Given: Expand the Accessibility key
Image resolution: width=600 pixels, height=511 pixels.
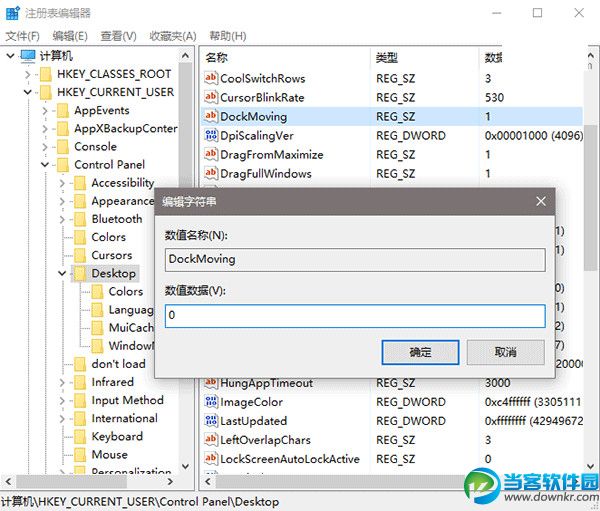Looking at the screenshot, I should [62, 183].
